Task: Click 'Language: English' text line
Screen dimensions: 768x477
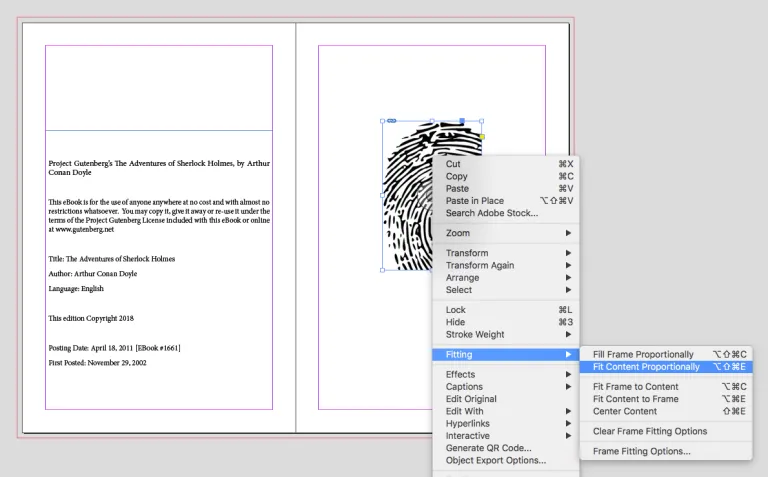Action: point(76,288)
